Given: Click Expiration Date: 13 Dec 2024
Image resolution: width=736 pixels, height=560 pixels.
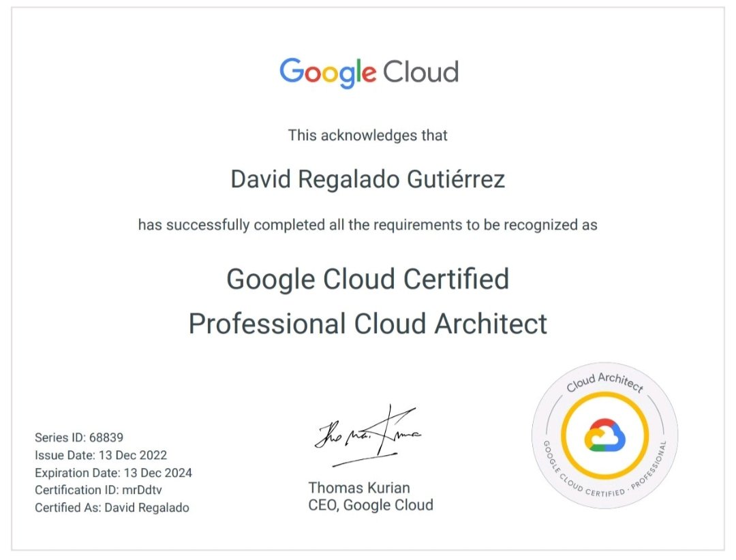Looking at the screenshot, I should tap(113, 473).
